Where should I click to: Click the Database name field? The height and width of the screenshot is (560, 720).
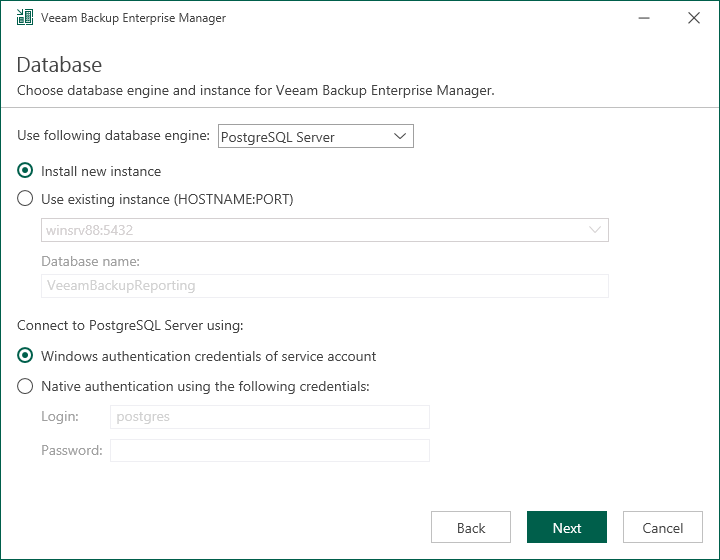point(325,286)
